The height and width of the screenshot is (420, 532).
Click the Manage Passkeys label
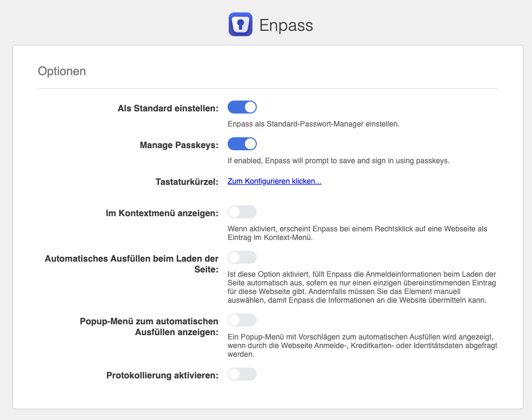(x=178, y=145)
